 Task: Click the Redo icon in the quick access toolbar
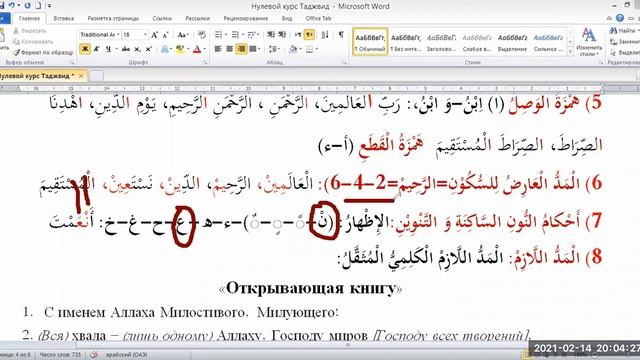coord(28,6)
